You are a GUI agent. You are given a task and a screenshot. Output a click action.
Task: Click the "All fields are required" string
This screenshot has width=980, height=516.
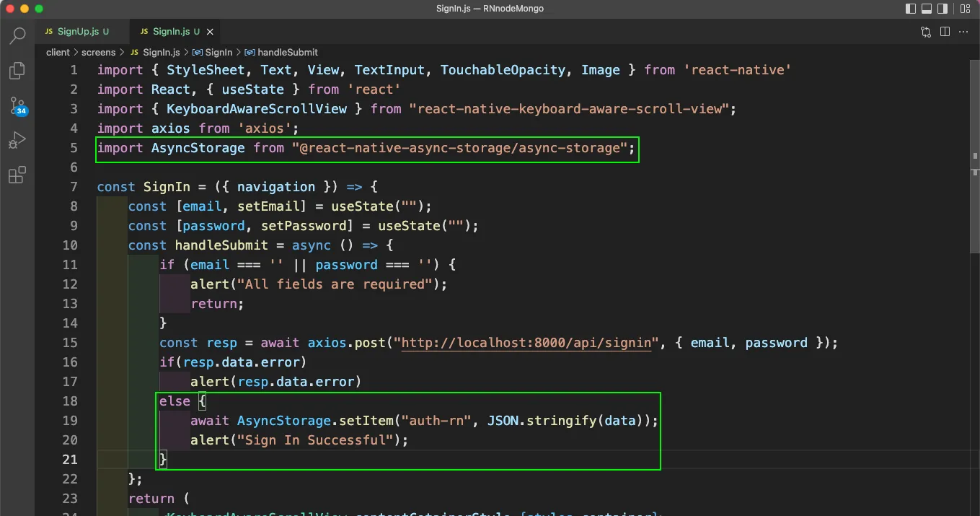point(335,284)
